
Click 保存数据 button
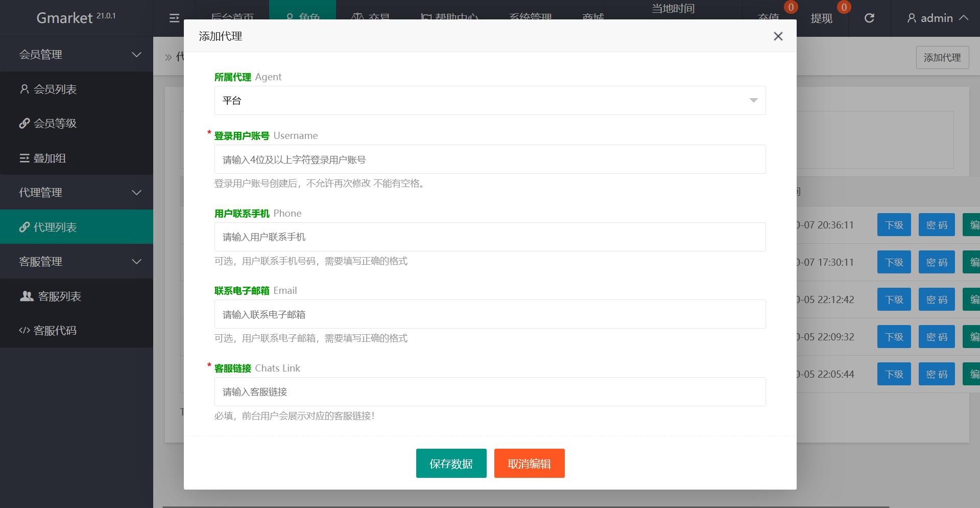tap(451, 464)
